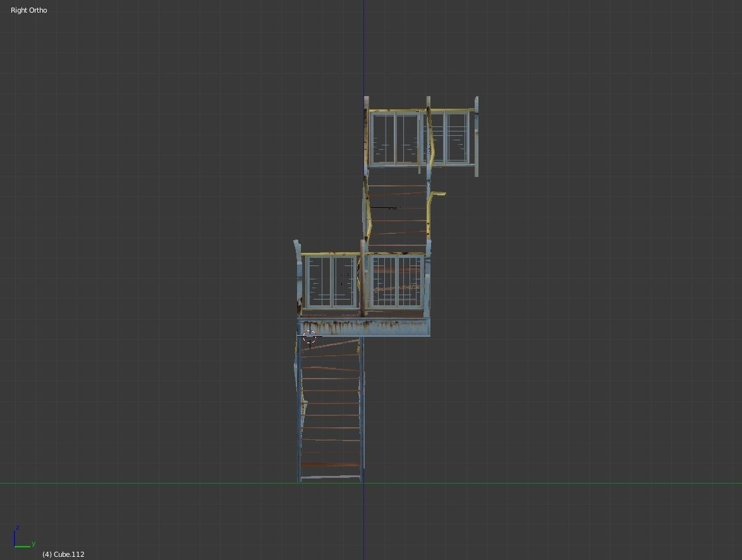742x560 pixels.
Task: Click the 3D cursor crosshair in viewport
Action: 310,336
